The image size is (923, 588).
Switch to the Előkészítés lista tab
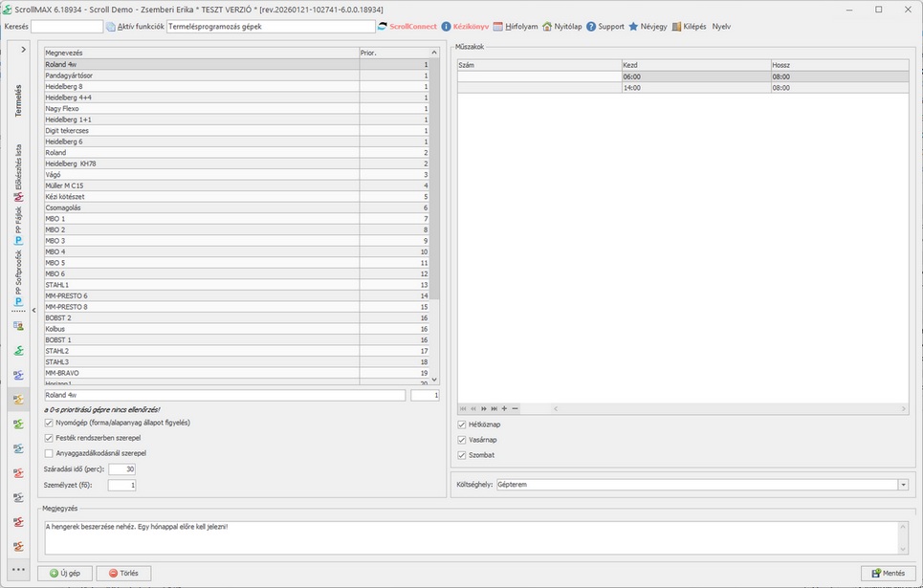pos(18,166)
